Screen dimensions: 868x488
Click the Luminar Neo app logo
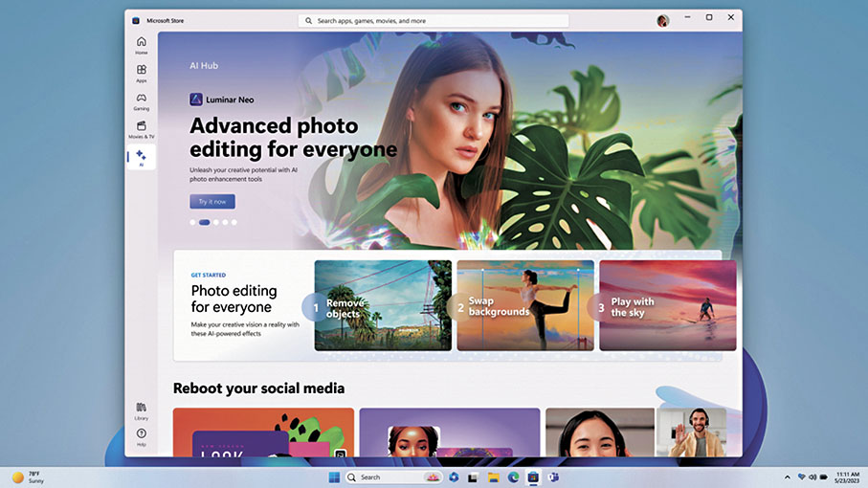(196, 99)
